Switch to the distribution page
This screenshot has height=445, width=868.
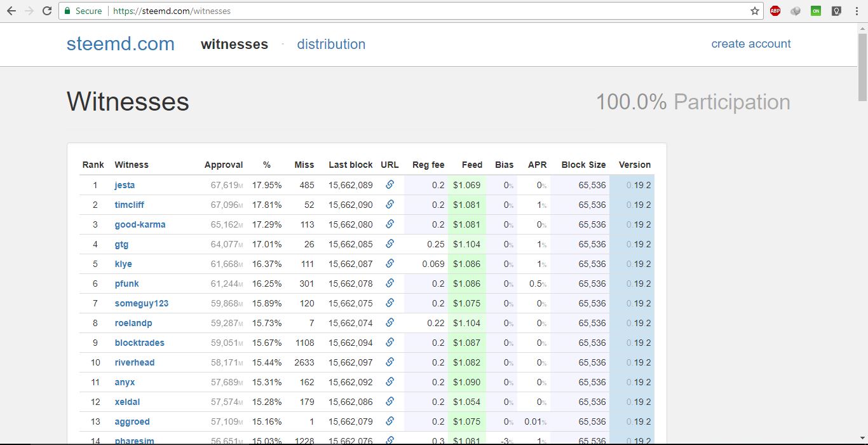[x=331, y=44]
